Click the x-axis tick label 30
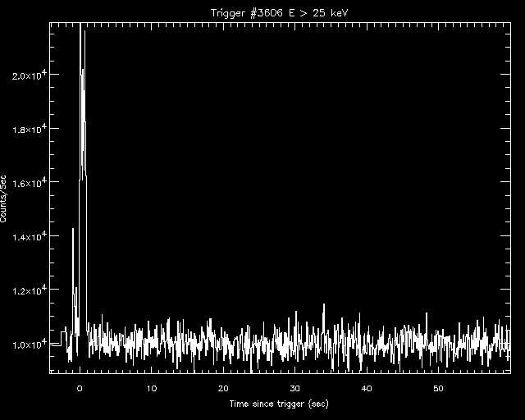The width and height of the screenshot is (525, 420). 295,389
